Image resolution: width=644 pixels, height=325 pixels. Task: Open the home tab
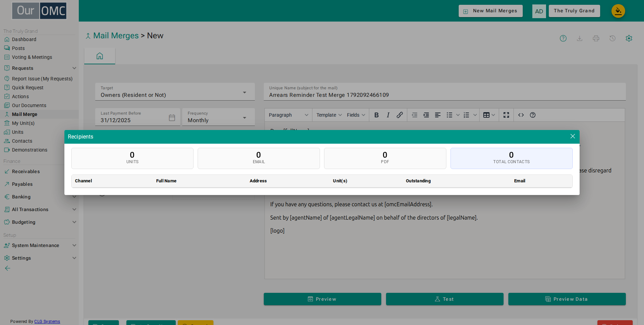100,56
